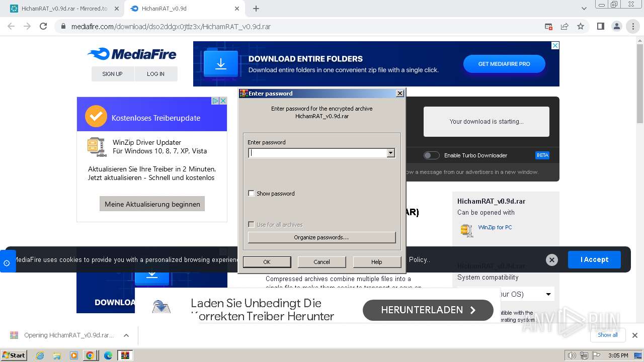The image size is (644, 362).
Task: Close the WinZip ad with X
Action: click(223, 101)
